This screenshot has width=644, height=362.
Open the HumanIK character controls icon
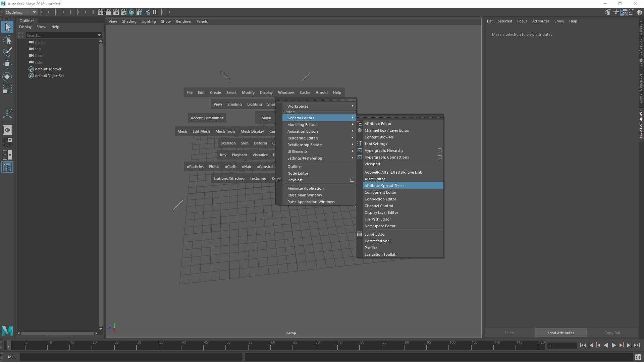(x=616, y=12)
